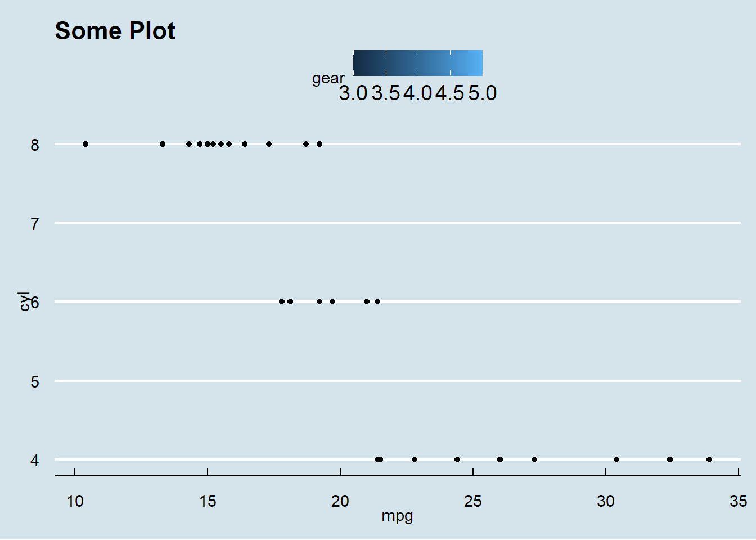The width and height of the screenshot is (756, 540).
Task: Click the y-axis tick label 4
Action: pos(35,461)
